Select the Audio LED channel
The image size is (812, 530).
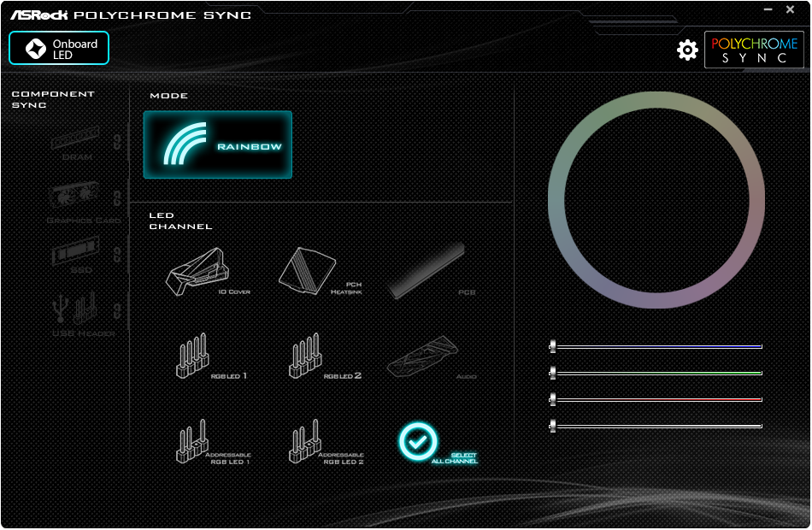click(431, 357)
